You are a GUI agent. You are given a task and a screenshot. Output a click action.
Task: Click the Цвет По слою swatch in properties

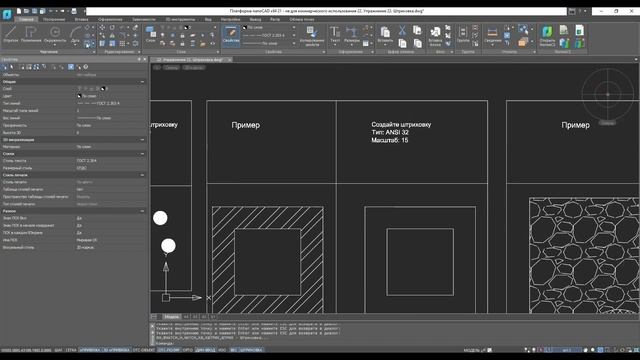click(79, 96)
